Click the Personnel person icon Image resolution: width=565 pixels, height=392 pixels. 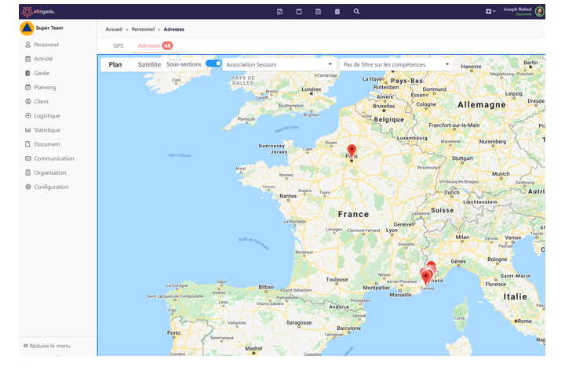[27, 45]
